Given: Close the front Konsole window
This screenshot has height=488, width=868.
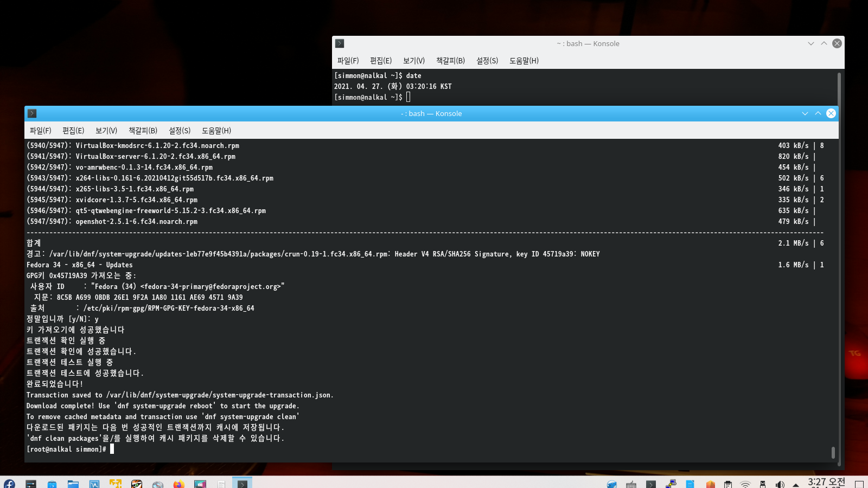Looking at the screenshot, I should point(831,113).
